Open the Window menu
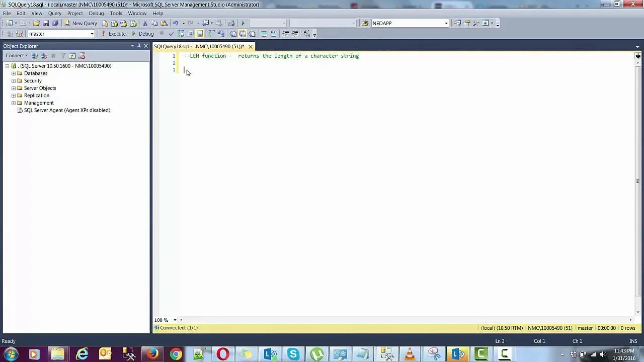 click(137, 14)
